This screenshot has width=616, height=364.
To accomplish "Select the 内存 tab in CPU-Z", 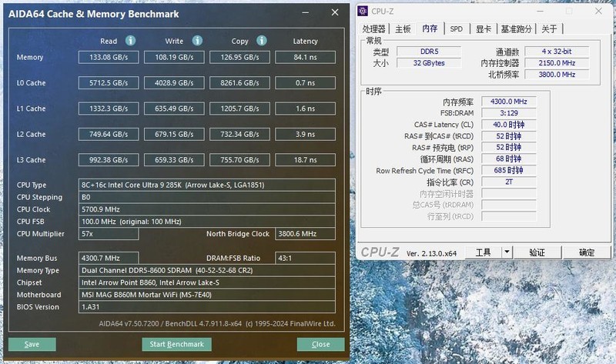I will pos(430,28).
